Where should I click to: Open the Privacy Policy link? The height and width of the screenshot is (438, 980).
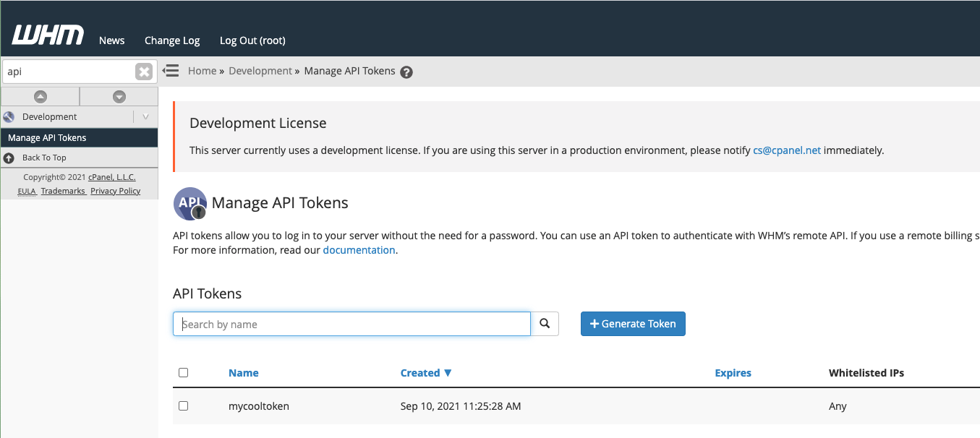116,191
